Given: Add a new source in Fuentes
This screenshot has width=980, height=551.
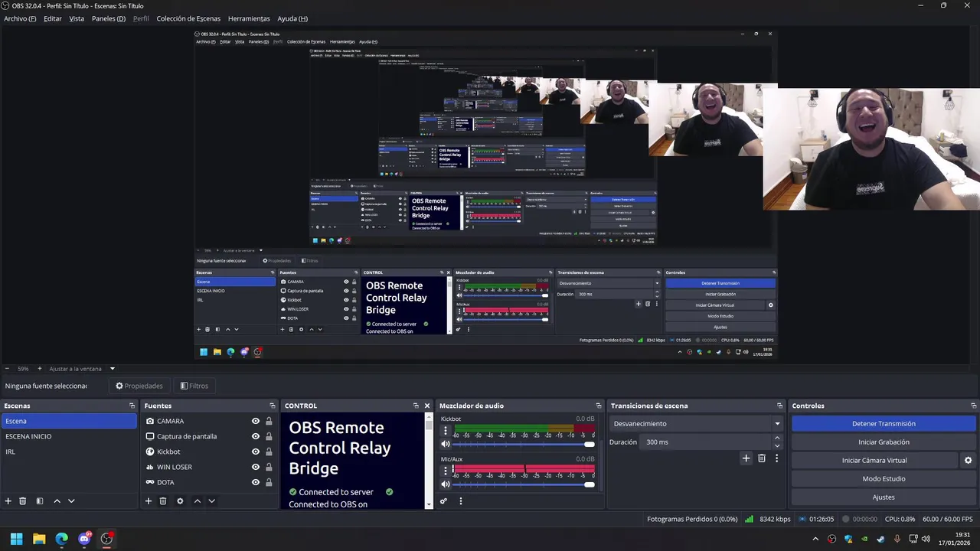Looking at the screenshot, I should pos(149,501).
